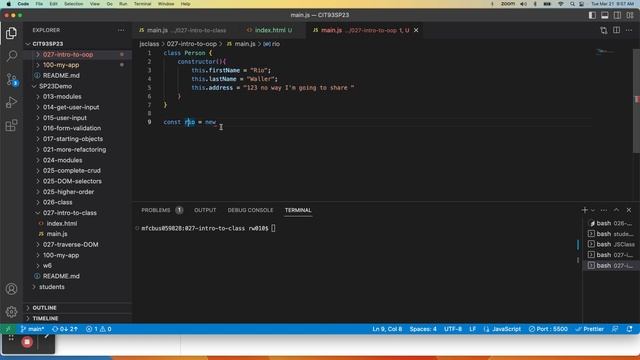This screenshot has height=360, width=640.
Task: Click Port : 5500 live server
Action: (548, 329)
